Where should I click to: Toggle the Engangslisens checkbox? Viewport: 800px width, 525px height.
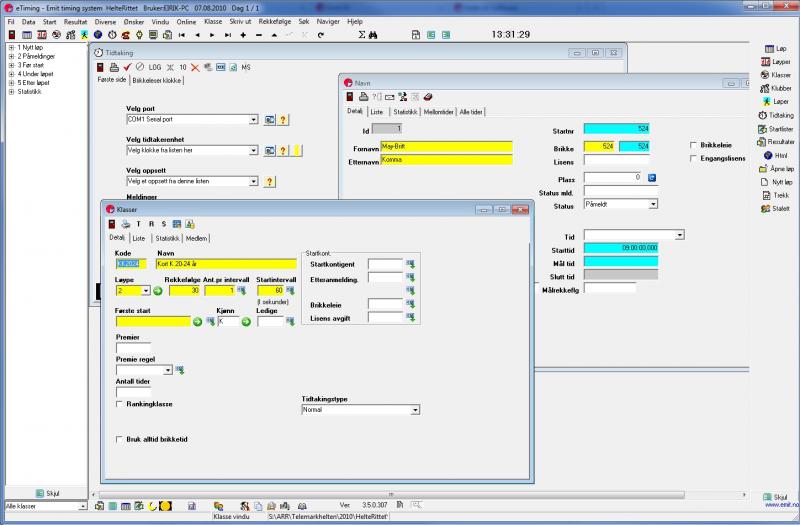(695, 158)
